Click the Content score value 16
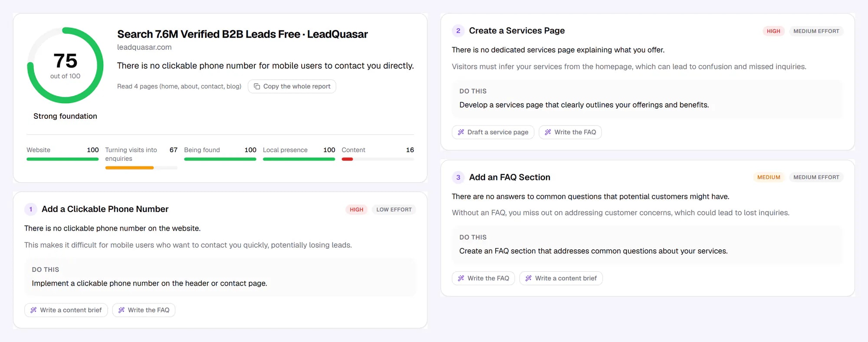868x342 pixels. [x=410, y=150]
